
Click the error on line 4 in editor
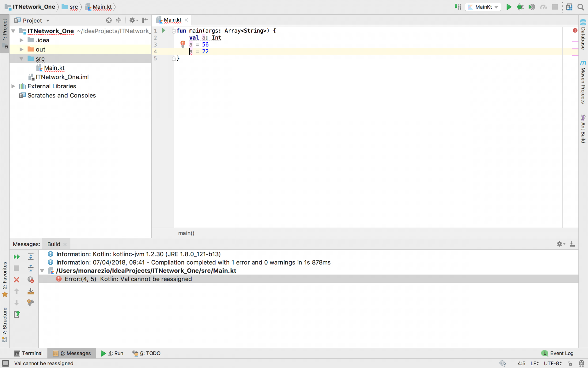tap(190, 51)
